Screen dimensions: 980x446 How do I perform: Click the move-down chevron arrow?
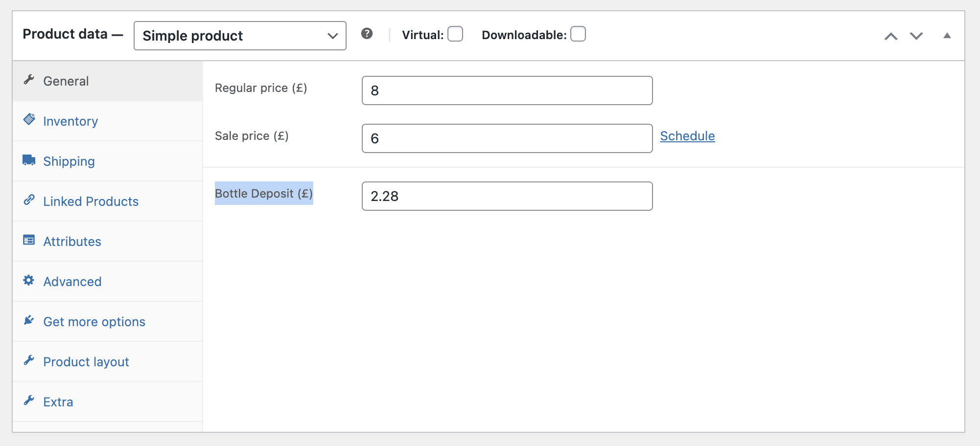[x=916, y=36]
